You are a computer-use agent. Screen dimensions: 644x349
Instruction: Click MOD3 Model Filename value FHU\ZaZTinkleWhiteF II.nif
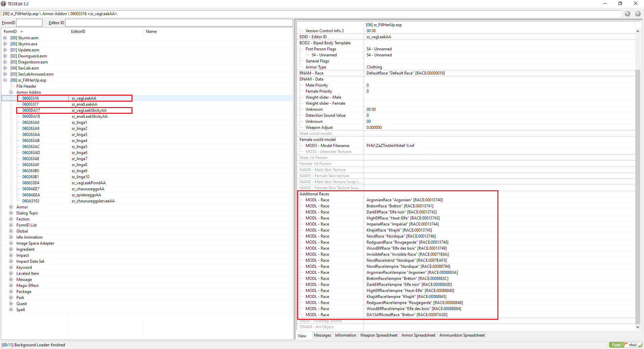coord(390,146)
